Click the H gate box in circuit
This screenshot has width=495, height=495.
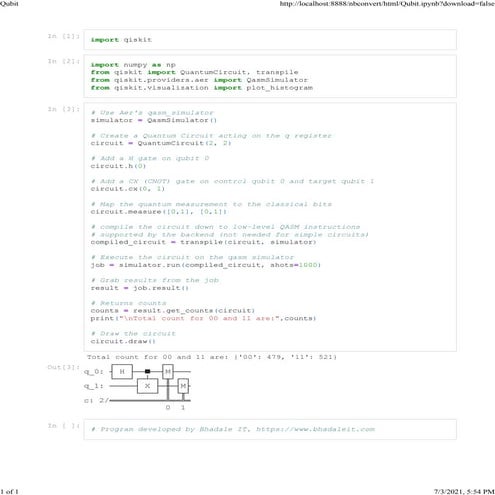click(x=122, y=371)
